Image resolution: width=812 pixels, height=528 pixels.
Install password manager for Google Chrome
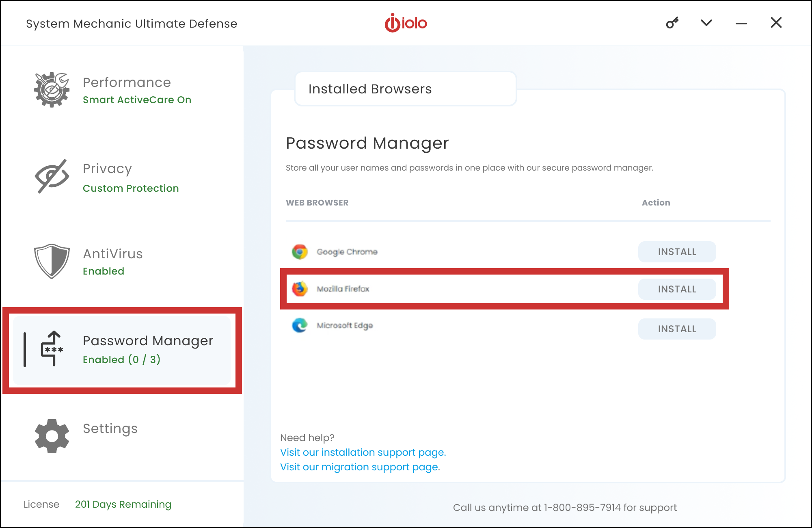point(677,252)
